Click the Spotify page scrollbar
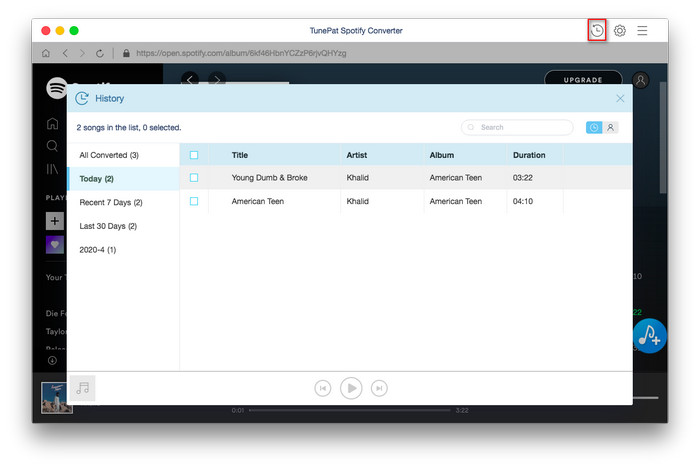700x469 pixels. (x=663, y=137)
